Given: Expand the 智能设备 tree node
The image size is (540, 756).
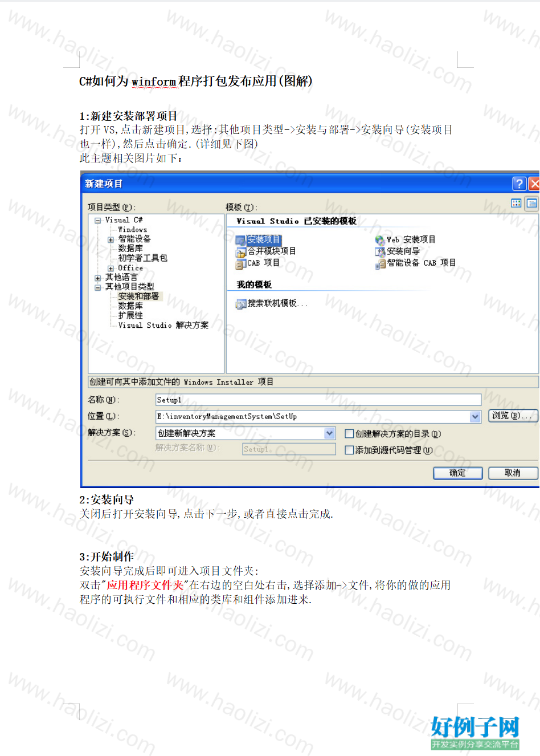Looking at the screenshot, I should [111, 240].
